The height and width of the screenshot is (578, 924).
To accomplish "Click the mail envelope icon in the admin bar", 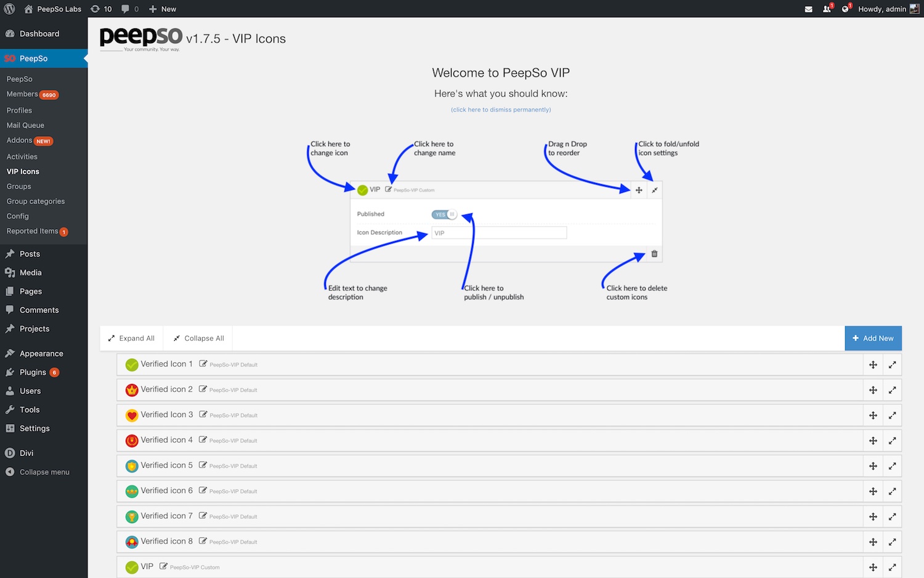I will pyautogui.click(x=808, y=9).
